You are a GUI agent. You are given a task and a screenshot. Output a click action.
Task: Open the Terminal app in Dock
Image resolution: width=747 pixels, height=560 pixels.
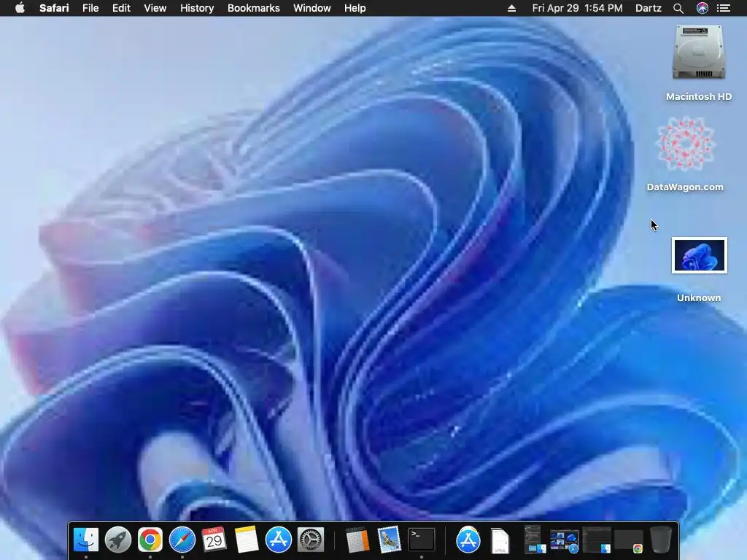click(422, 540)
